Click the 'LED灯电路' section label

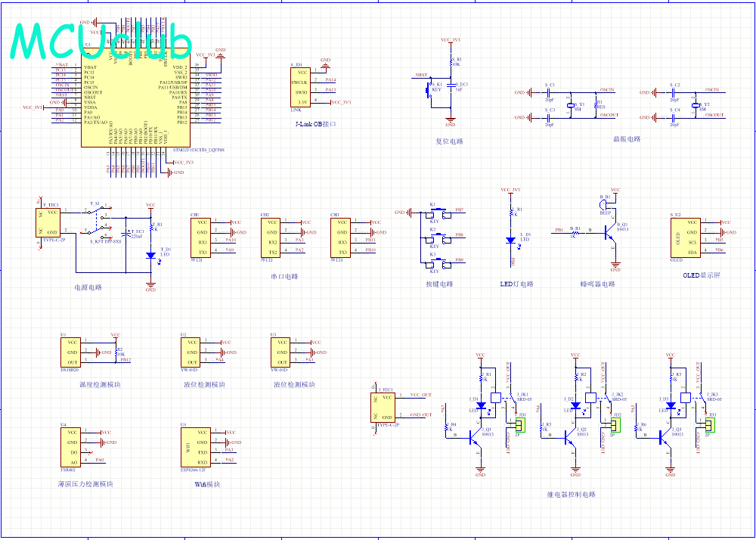tap(517, 284)
